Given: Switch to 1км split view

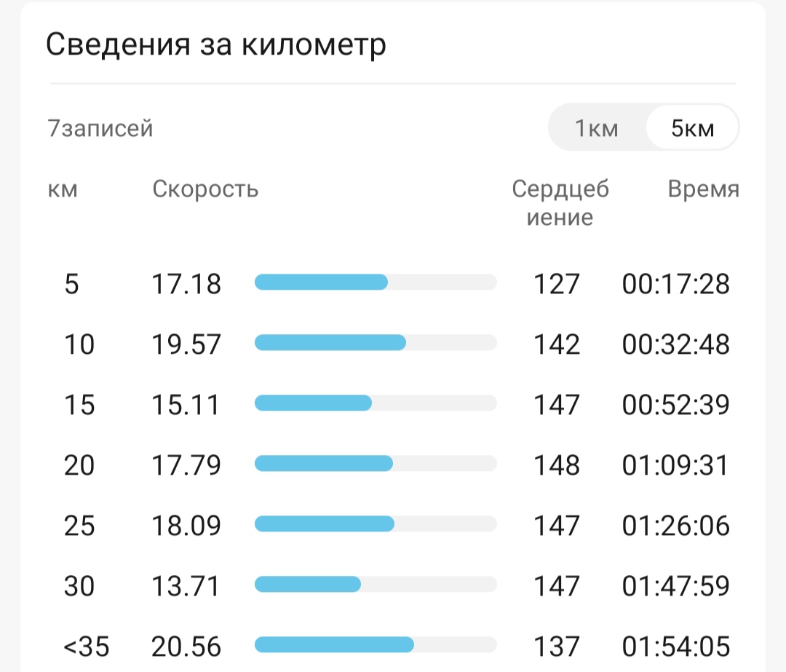Looking at the screenshot, I should click(x=597, y=128).
